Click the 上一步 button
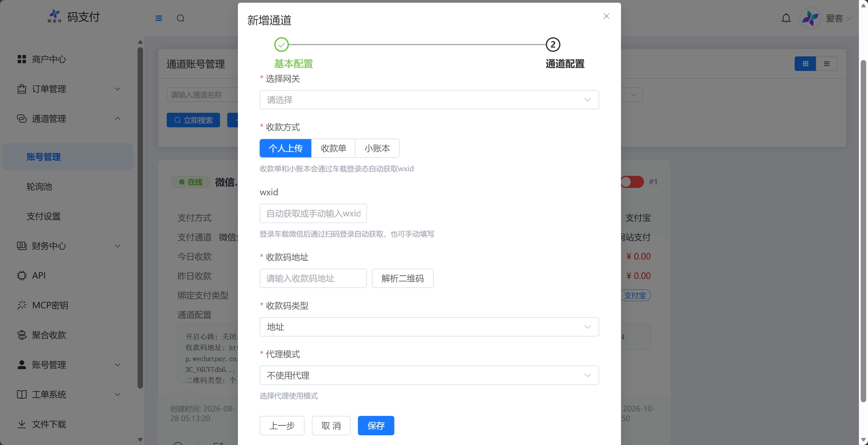Viewport: 868px width, 445px height. (282, 426)
